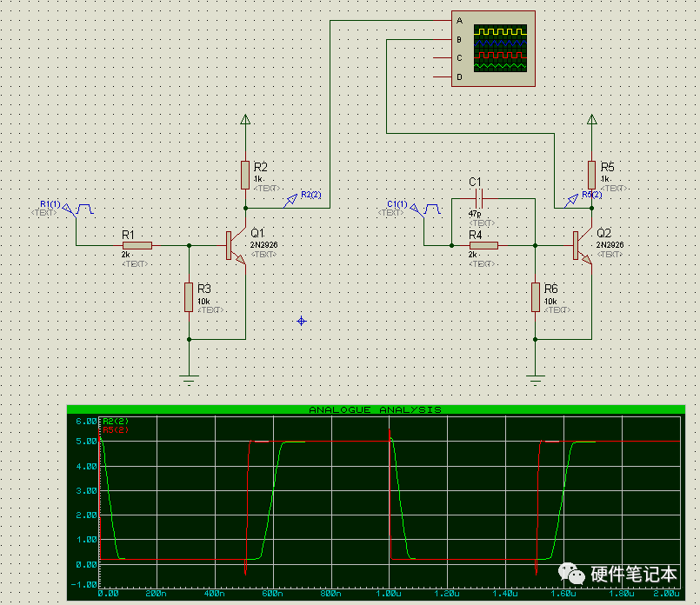Screen dimensions: 700x605
Task: Click the '47p' capacitor value
Action: [475, 214]
